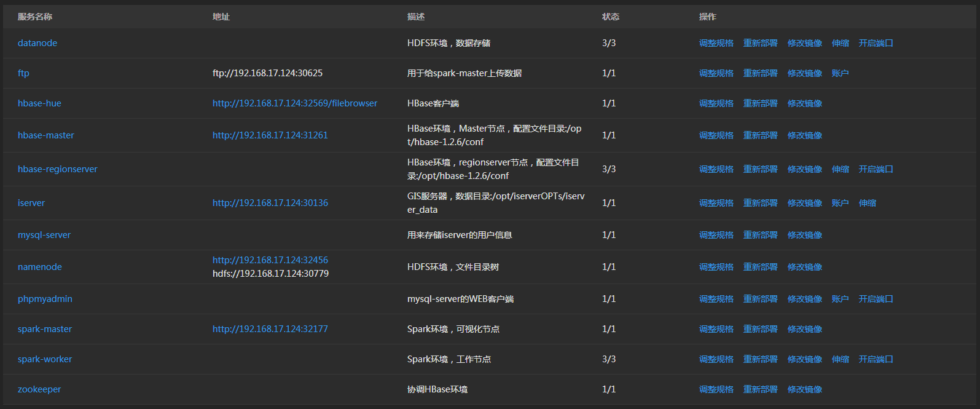Open namenode HTTP address on port 32456
The width and height of the screenshot is (980, 409).
point(270,260)
